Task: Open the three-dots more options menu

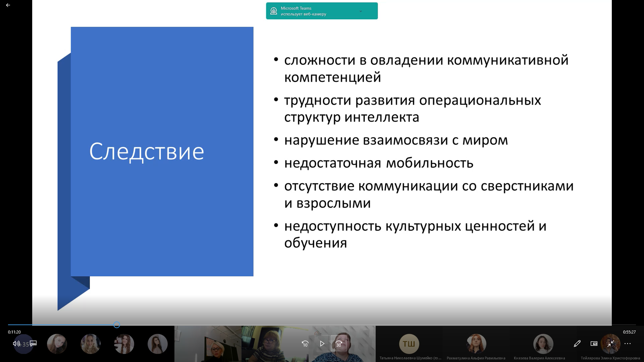Action: [x=628, y=344]
